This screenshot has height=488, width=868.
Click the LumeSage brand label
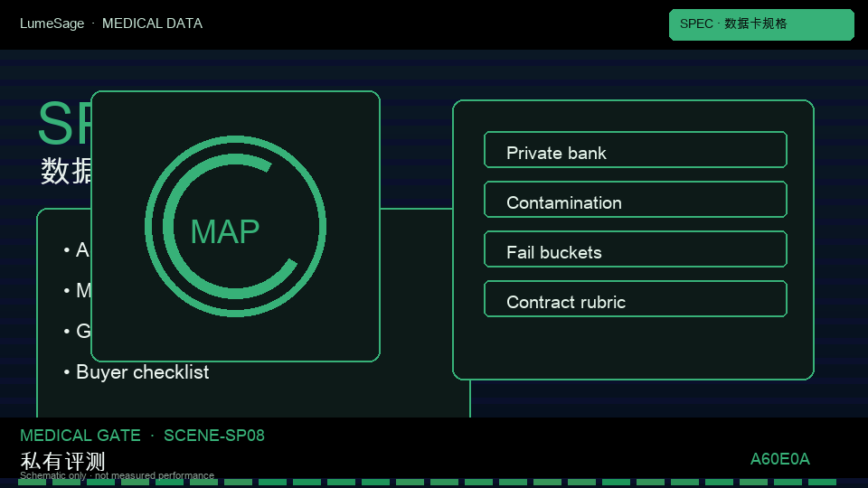52,23
